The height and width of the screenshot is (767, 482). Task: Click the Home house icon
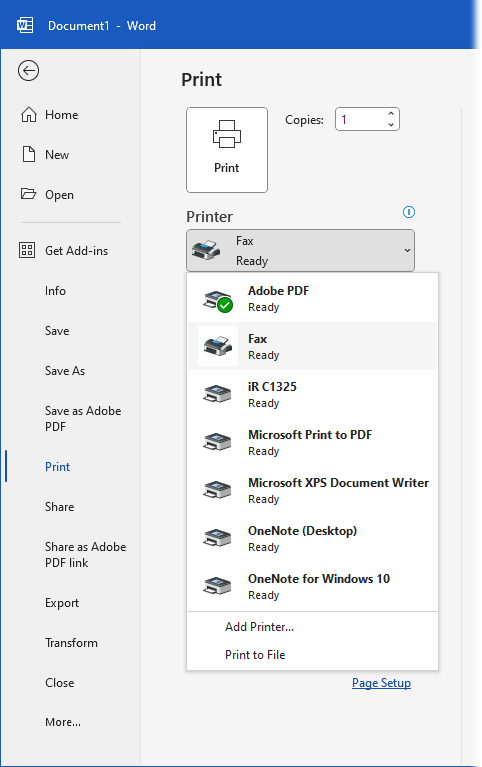pos(29,114)
